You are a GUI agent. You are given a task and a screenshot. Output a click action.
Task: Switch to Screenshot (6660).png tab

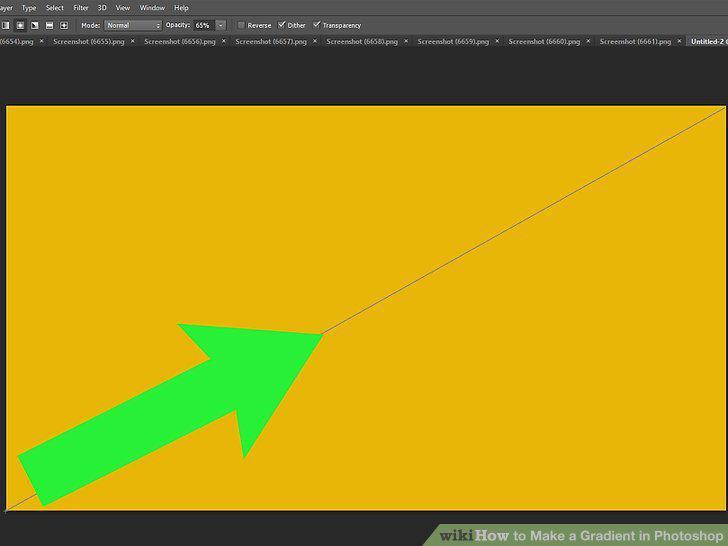pos(544,41)
